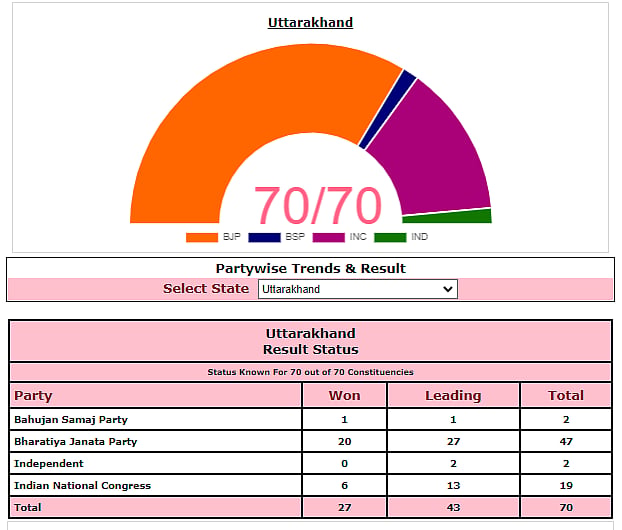Viewport: 622px width, 530px height.
Task: Click the green IND legend swatch
Action: tap(390, 237)
